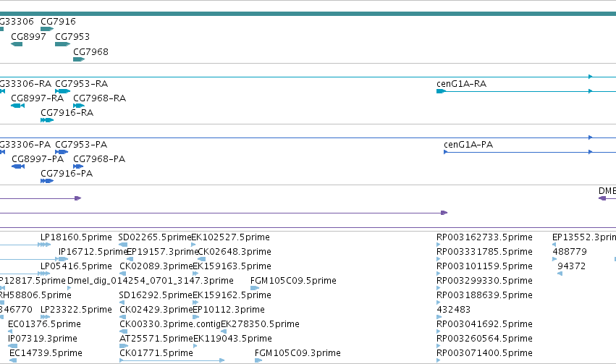Click EST CK02089.3prime
The width and height of the screenshot is (616, 364).
(x=156, y=266)
